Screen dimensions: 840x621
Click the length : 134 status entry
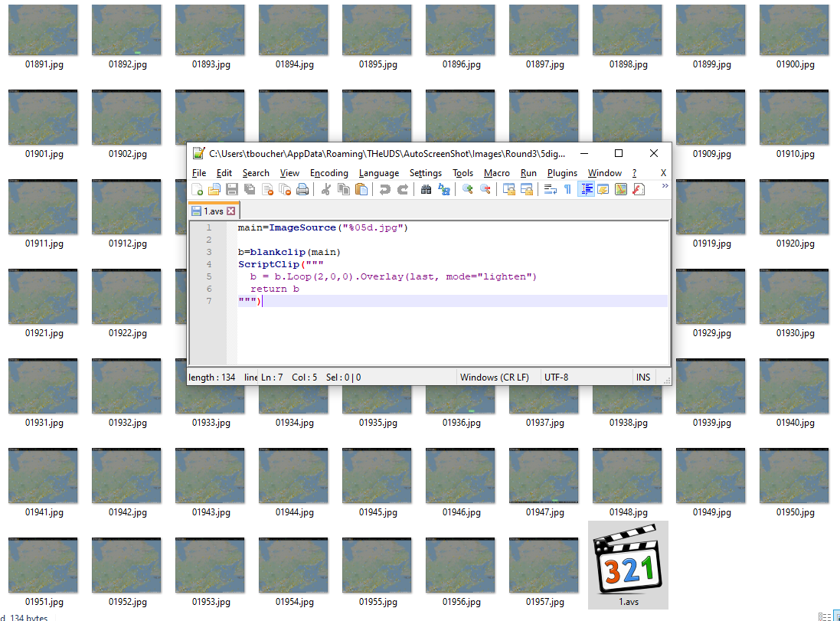(211, 378)
